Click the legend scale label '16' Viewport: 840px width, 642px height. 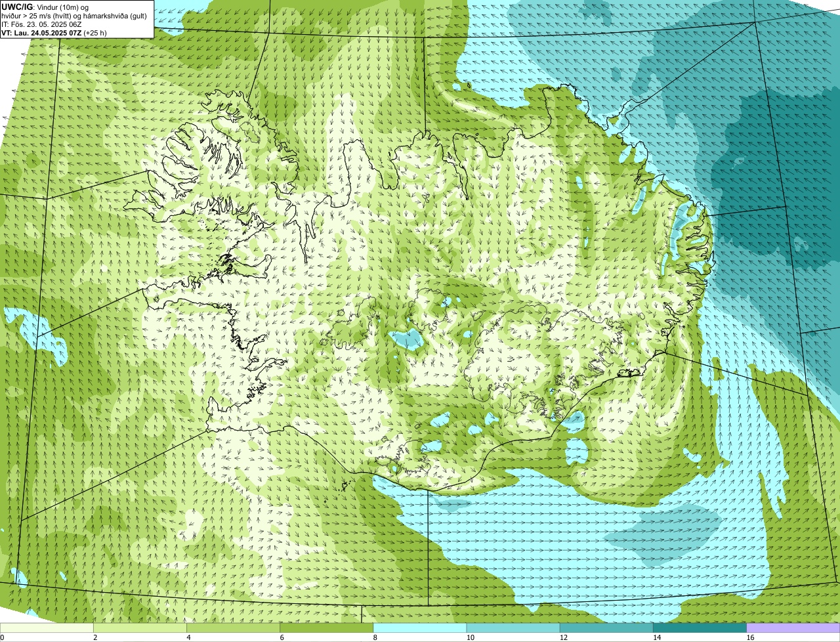[750, 637]
